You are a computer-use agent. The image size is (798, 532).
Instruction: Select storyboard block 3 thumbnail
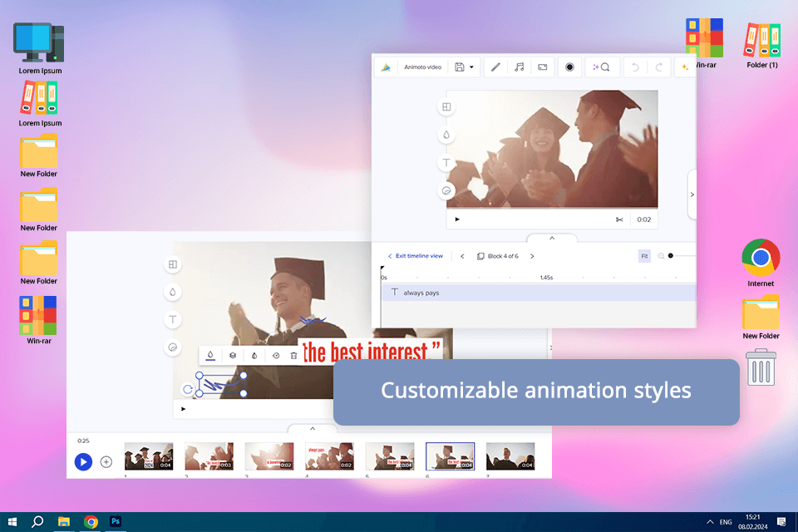(269, 456)
